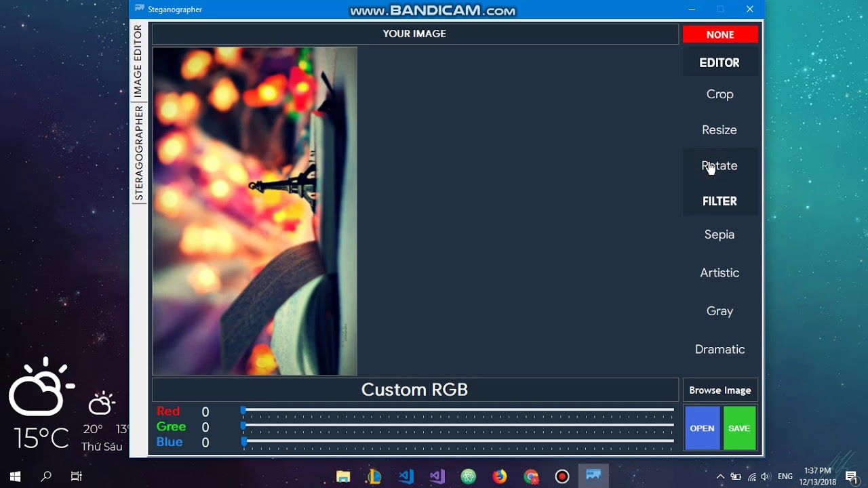Open File Explorer from the taskbar

pyautogui.click(x=343, y=476)
